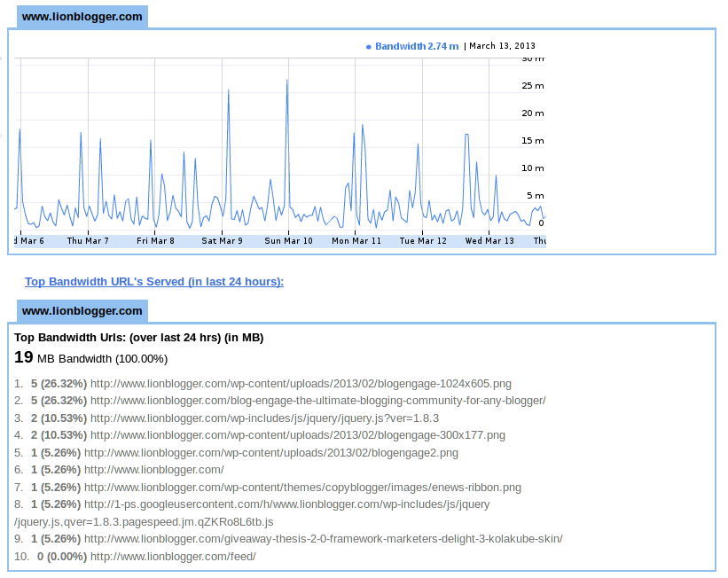The width and height of the screenshot is (728, 578).
Task: Open the jquery.js?ver=1.8.3 URL
Action: 264,418
